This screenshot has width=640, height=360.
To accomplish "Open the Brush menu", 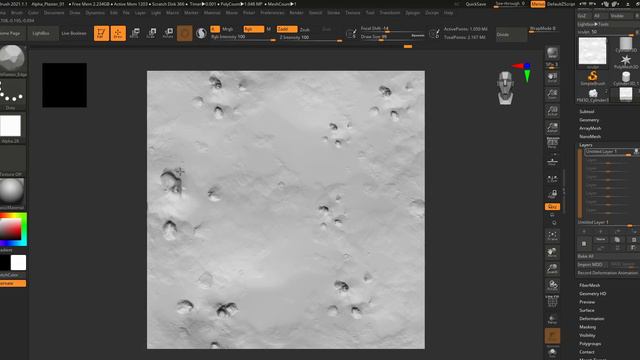I will 17,13.
